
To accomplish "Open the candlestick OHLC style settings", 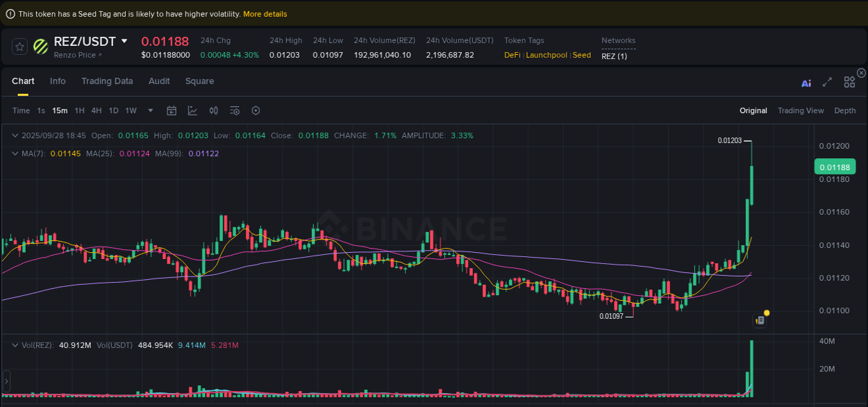I will tap(213, 110).
